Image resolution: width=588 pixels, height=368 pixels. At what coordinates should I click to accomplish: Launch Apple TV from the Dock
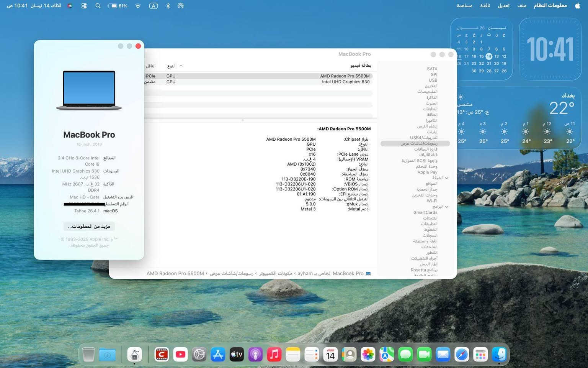click(x=237, y=355)
